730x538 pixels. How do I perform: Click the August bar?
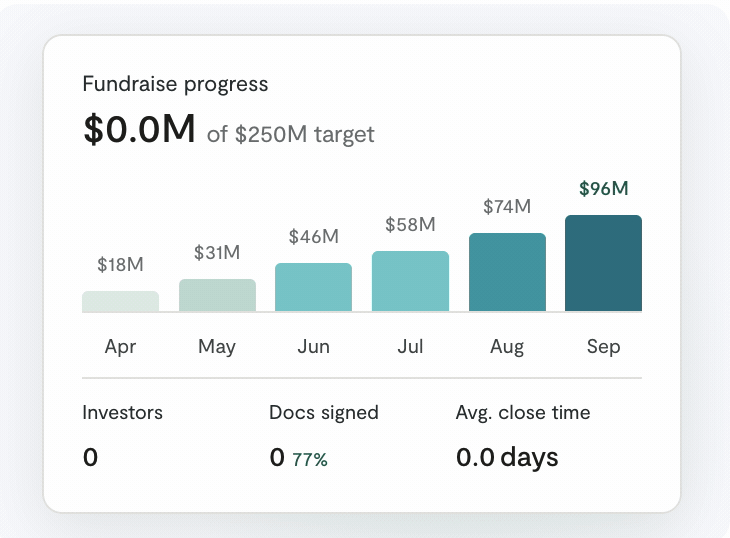[507, 272]
